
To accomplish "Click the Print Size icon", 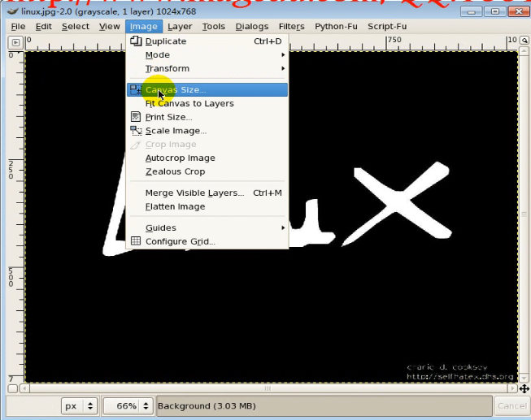I will [x=136, y=117].
